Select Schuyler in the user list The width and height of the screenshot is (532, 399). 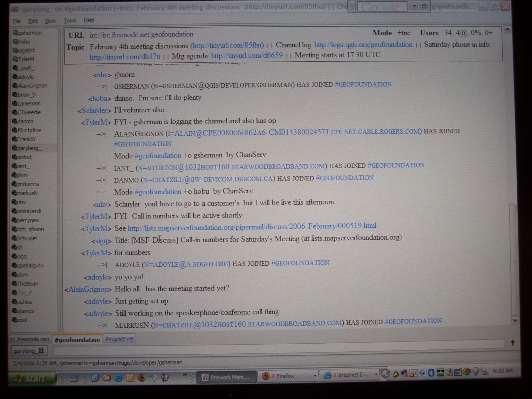point(27,238)
